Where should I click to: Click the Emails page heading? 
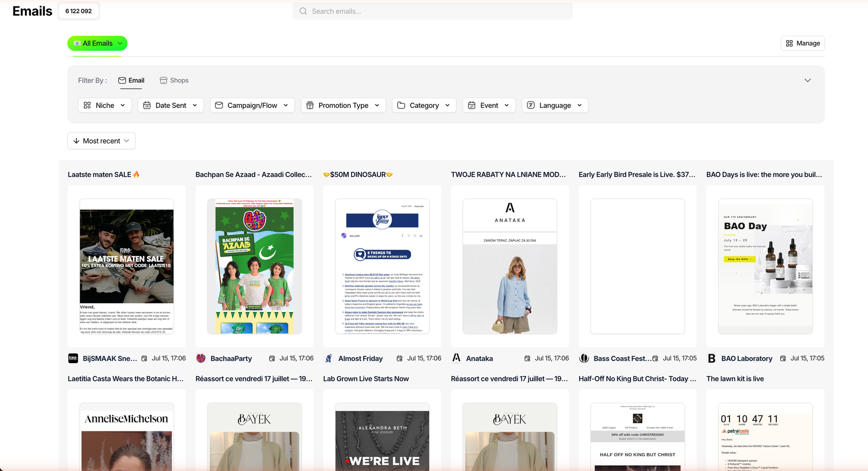click(x=33, y=11)
